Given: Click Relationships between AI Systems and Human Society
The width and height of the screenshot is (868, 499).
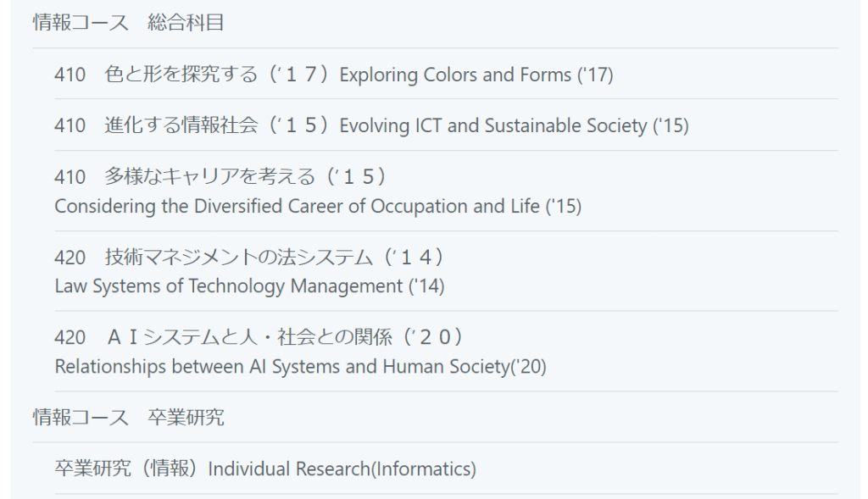Looking at the screenshot, I should tap(300, 367).
